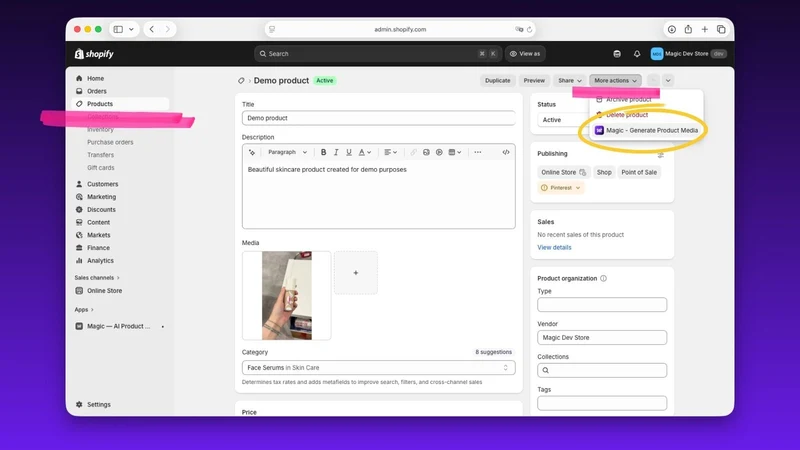Open the notifications bell
The height and width of the screenshot is (450, 800).
click(x=637, y=54)
